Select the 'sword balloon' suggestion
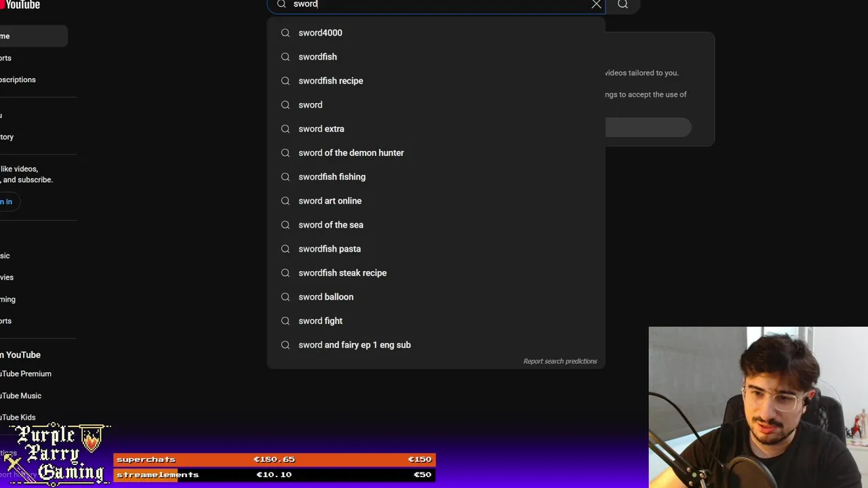This screenshot has width=868, height=488. tap(436, 297)
